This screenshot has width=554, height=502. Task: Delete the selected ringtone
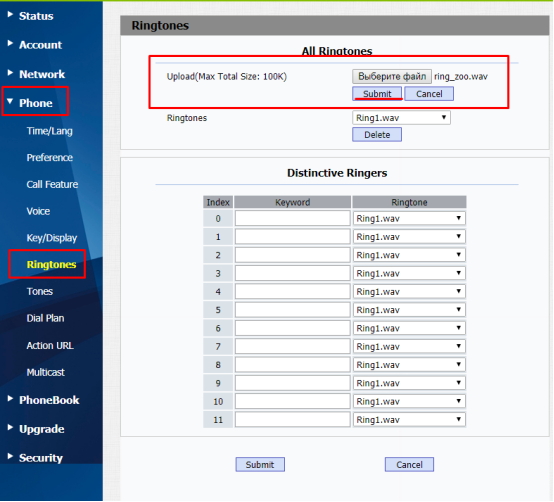[377, 135]
